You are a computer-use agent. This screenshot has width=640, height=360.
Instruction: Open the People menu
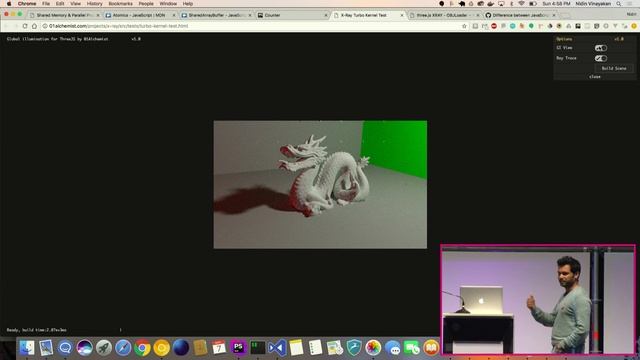146,4
